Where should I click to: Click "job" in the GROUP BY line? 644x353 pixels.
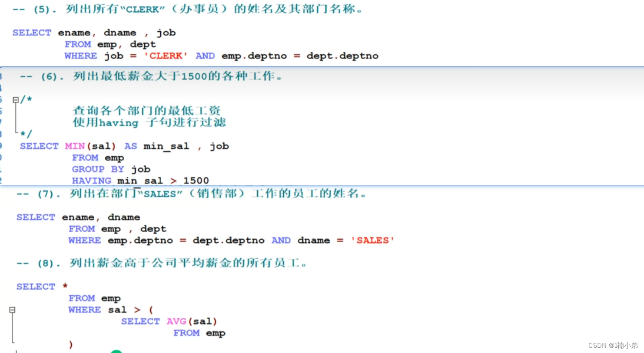(x=141, y=169)
